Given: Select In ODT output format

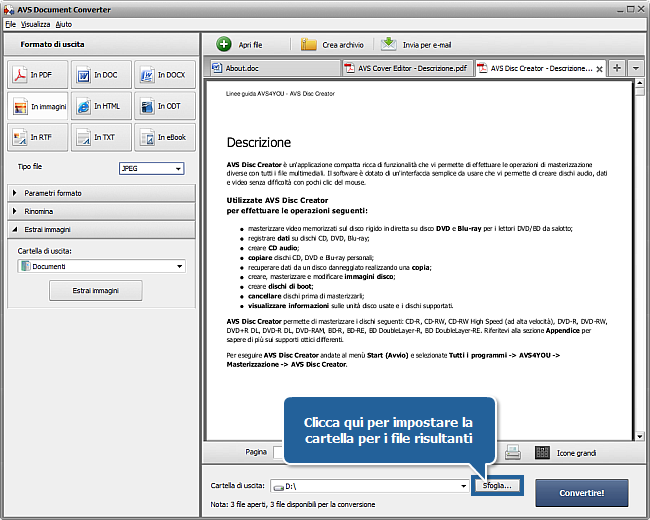Looking at the screenshot, I should [165, 106].
